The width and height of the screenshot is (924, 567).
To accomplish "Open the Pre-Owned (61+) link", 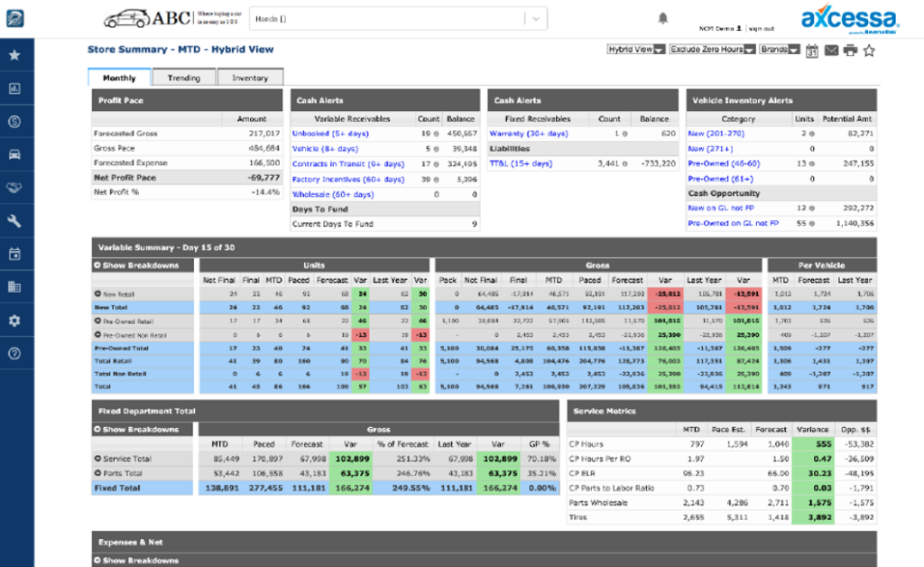I will tap(720, 179).
